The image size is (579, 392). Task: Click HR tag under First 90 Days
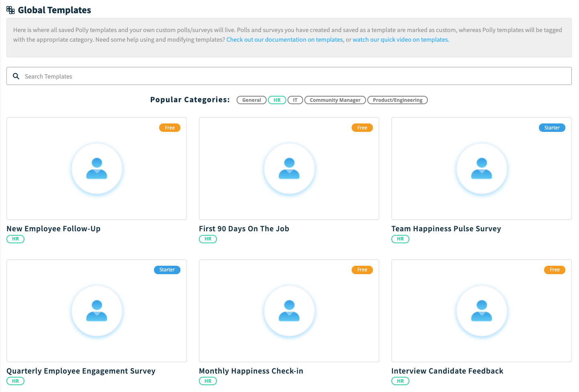coord(208,239)
